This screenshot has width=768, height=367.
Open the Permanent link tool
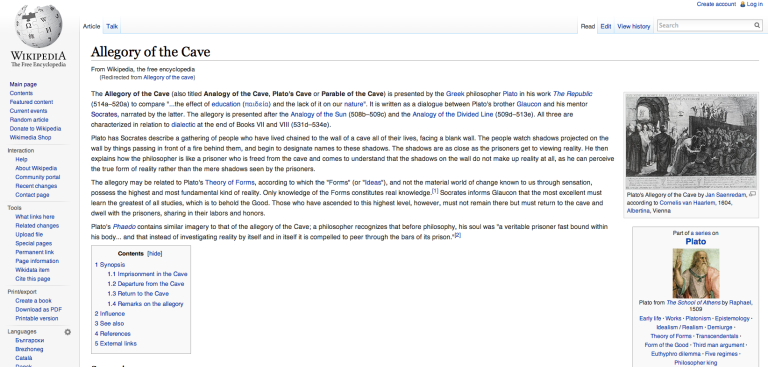(34, 252)
